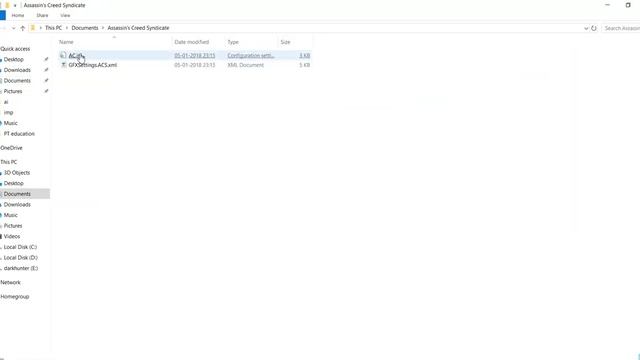Viewport: 640px width, 360px height.
Task: Click the pin icon beside quick-access Documents
Action: [46, 80]
